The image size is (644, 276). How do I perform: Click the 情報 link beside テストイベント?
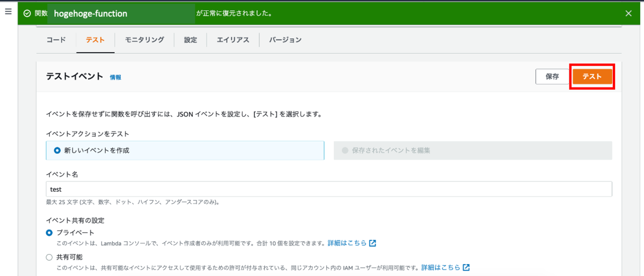click(x=115, y=77)
